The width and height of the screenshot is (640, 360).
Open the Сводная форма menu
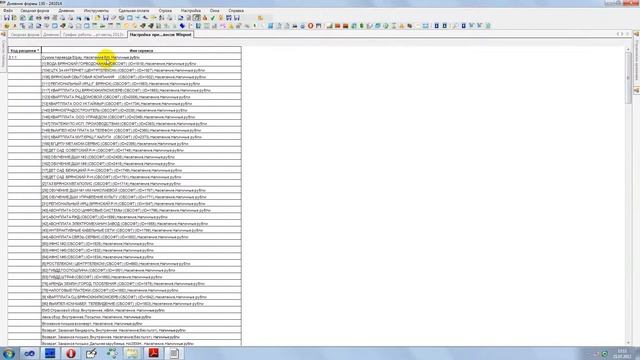[x=35, y=11]
